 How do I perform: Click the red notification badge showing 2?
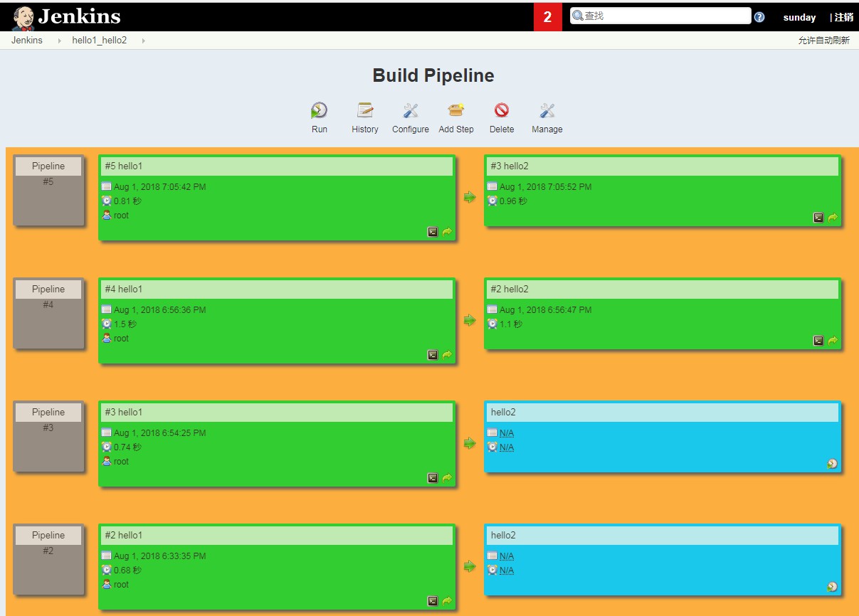[x=547, y=17]
